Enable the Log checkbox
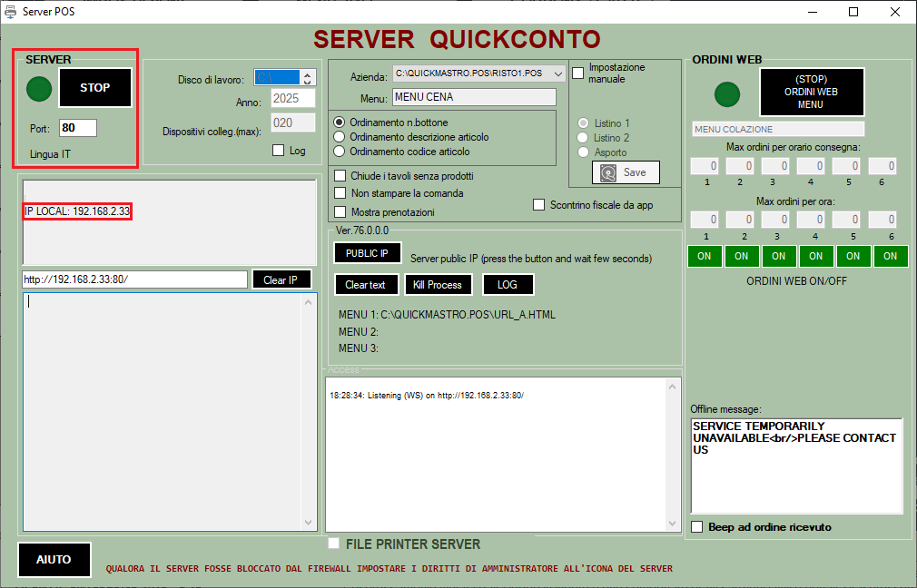The image size is (917, 588). [279, 151]
